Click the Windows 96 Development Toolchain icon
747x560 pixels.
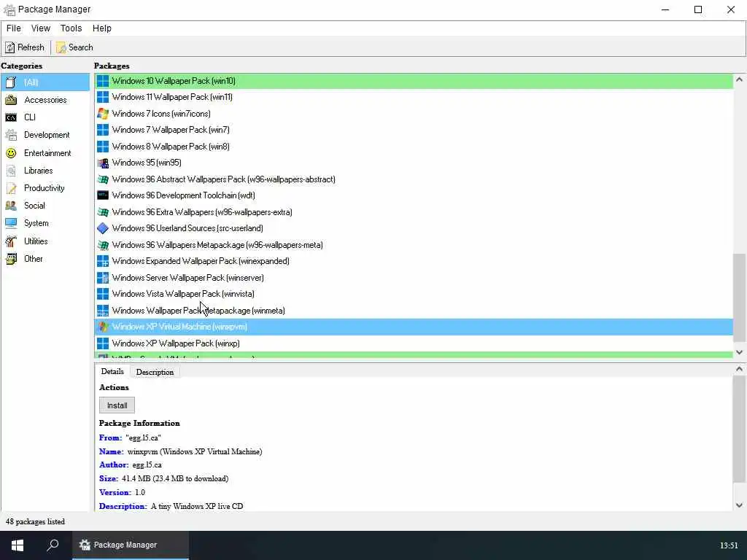(x=102, y=195)
